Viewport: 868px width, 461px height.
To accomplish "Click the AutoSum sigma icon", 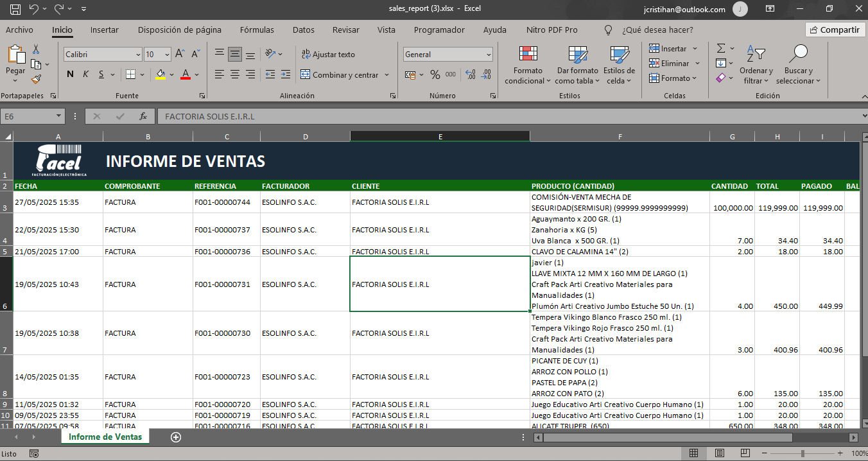I will coord(721,49).
